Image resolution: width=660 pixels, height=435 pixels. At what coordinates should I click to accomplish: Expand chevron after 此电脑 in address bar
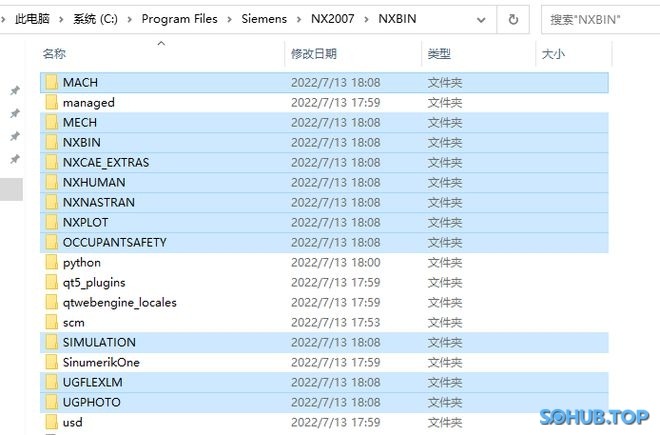(61, 19)
